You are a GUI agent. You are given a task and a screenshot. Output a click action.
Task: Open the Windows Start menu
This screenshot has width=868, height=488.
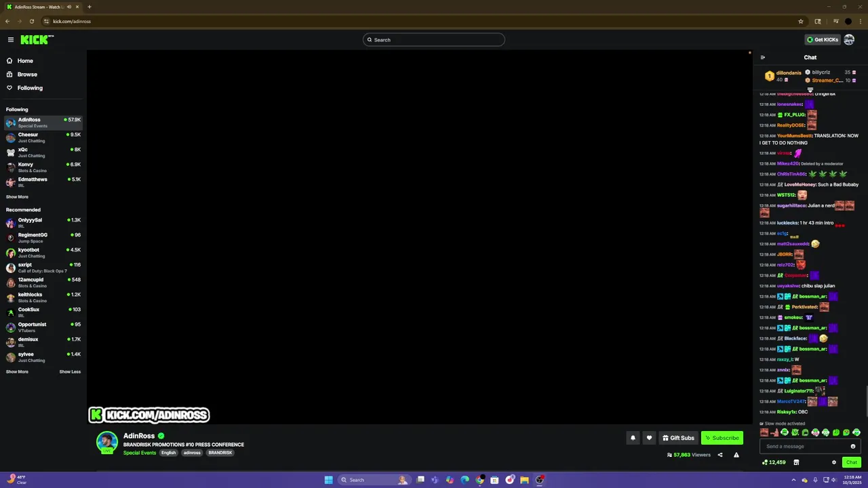[x=328, y=480]
